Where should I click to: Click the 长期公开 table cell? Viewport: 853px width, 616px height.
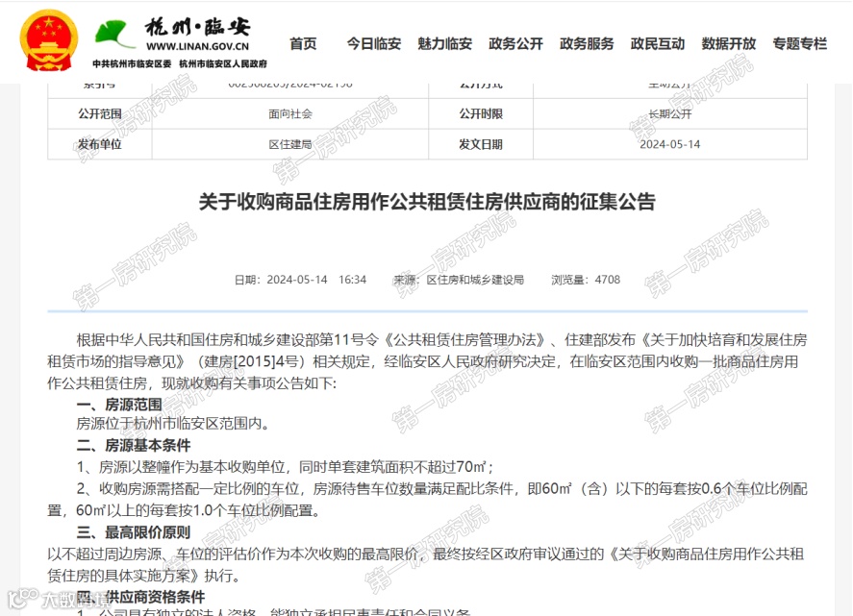pos(670,114)
